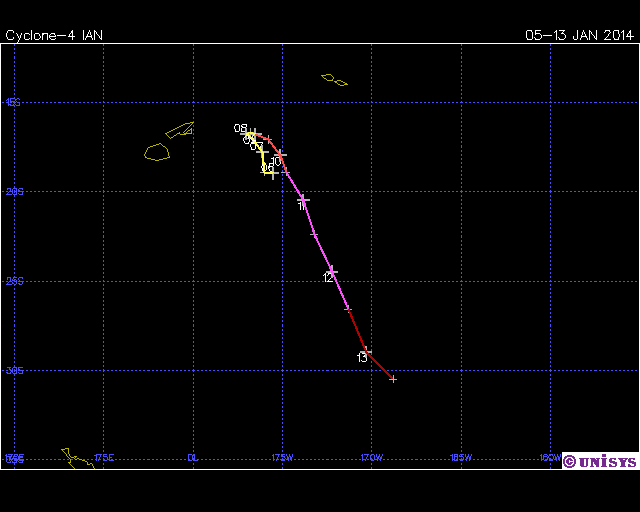640x512 pixels.
Task: Click the small island pair at top
Action: click(x=334, y=79)
